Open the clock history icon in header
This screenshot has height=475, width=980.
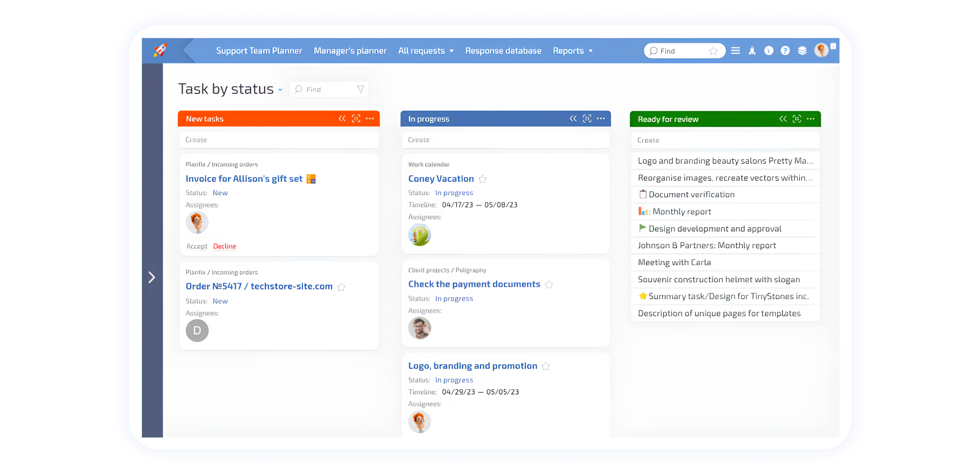[769, 51]
